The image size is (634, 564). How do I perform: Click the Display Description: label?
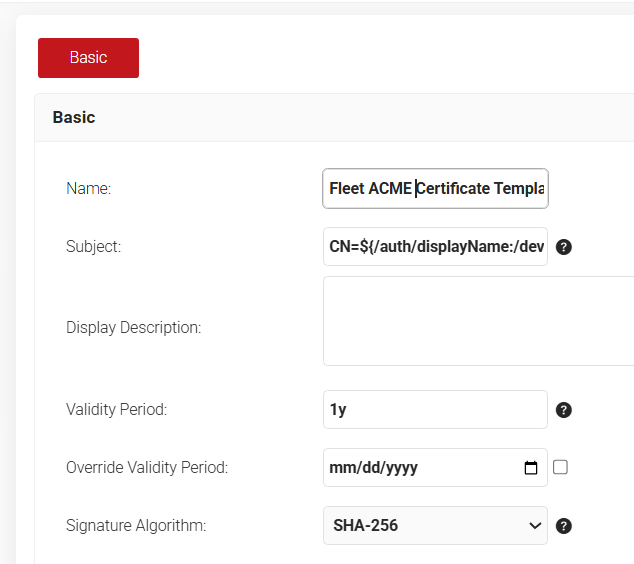(133, 328)
